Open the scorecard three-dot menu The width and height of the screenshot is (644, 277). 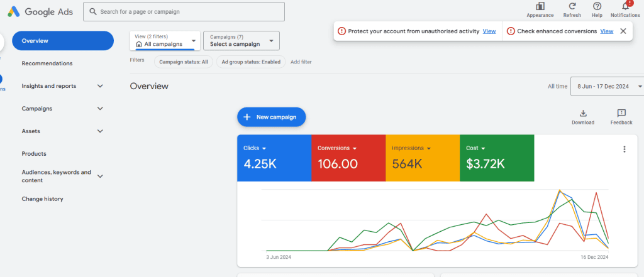point(624,149)
